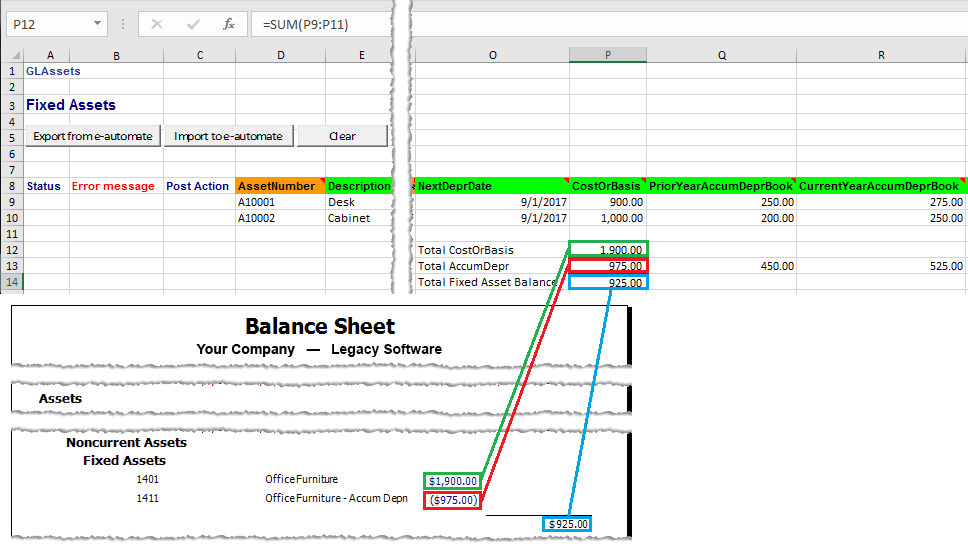Select the Total Fixed Asset Balance 925.00 cell
Screen dimensions: 968x544
(x=608, y=283)
